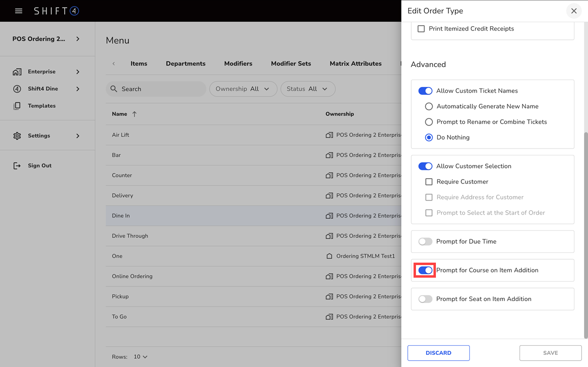The width and height of the screenshot is (588, 367).
Task: Click the Ownership column header
Action: click(340, 114)
